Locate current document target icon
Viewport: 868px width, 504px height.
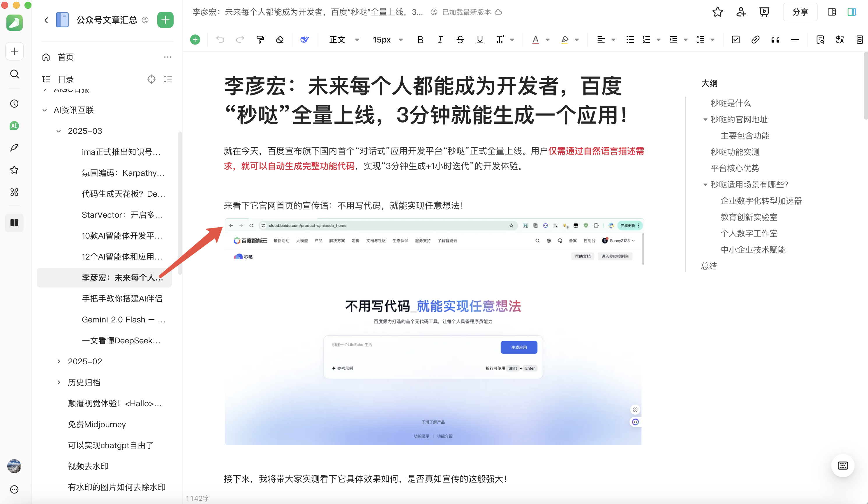(x=151, y=79)
